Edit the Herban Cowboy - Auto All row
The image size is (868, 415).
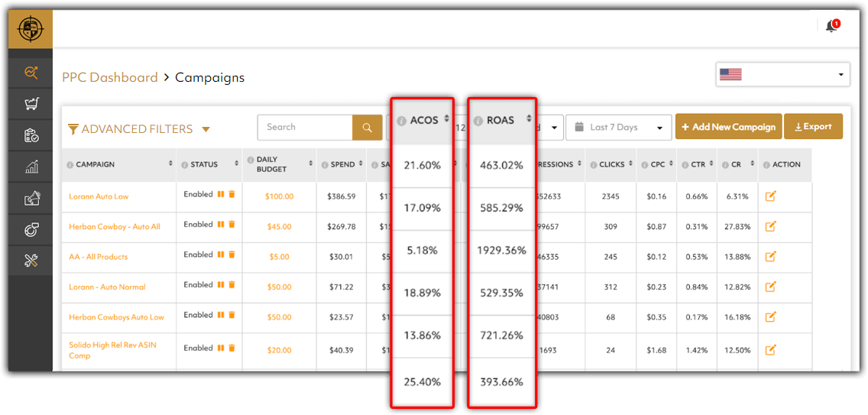tap(770, 226)
